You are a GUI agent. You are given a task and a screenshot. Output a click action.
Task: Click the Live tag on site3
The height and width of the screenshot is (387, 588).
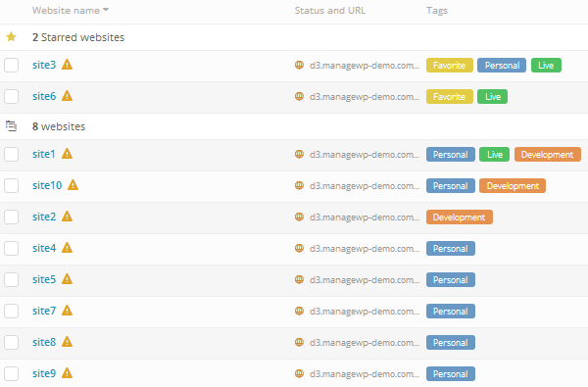point(546,66)
